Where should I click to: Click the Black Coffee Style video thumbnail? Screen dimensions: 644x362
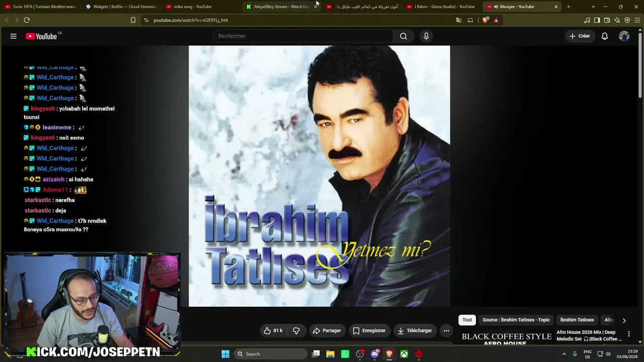[507, 338]
